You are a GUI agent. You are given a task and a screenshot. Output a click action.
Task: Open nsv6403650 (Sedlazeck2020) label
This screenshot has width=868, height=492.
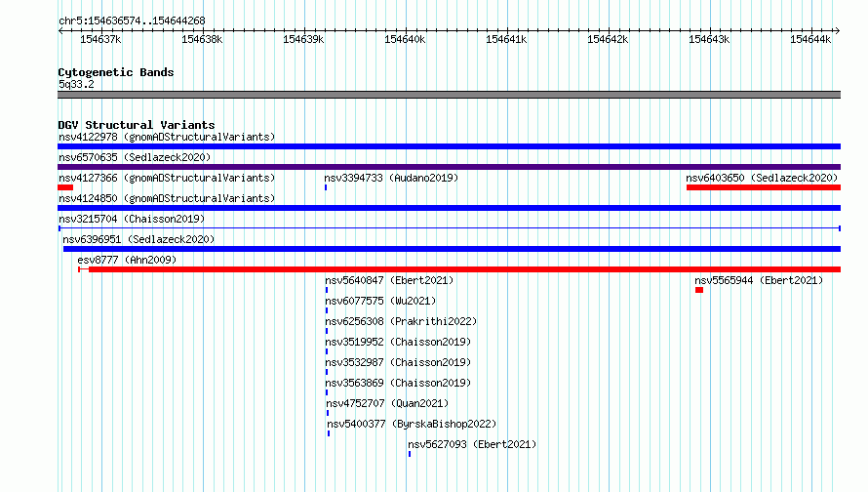pyautogui.click(x=762, y=178)
